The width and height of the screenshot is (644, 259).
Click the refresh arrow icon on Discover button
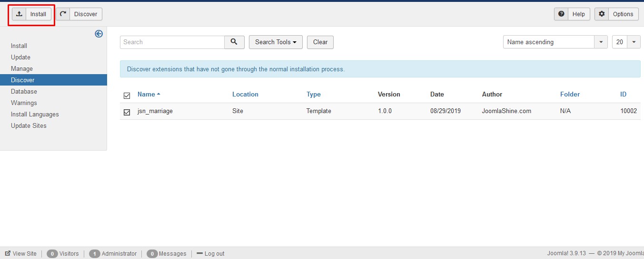[63, 14]
